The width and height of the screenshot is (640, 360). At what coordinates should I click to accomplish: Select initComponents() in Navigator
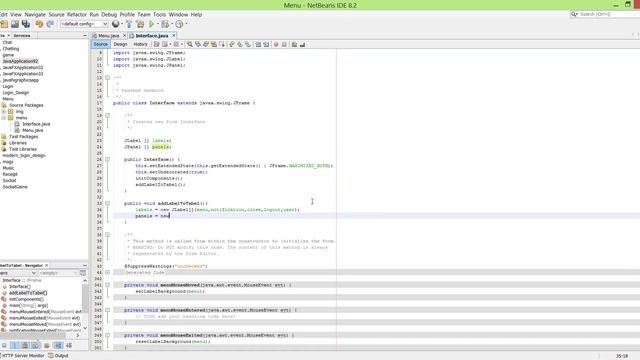(26, 299)
